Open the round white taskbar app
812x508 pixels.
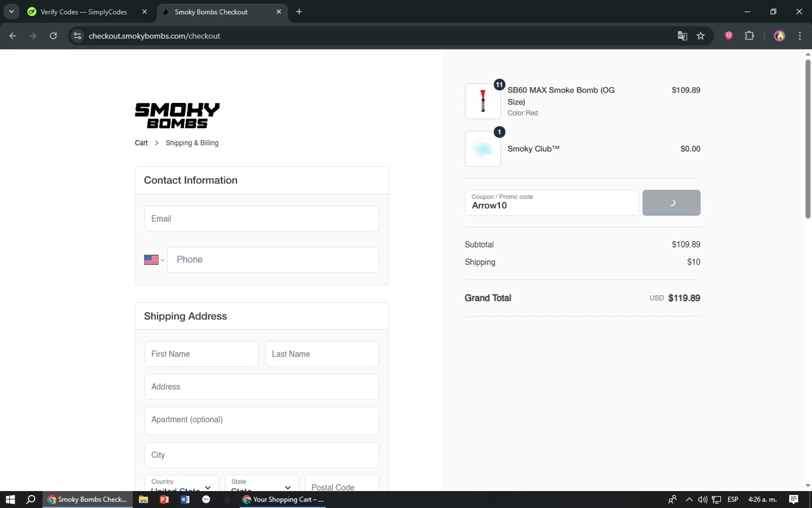tap(206, 499)
